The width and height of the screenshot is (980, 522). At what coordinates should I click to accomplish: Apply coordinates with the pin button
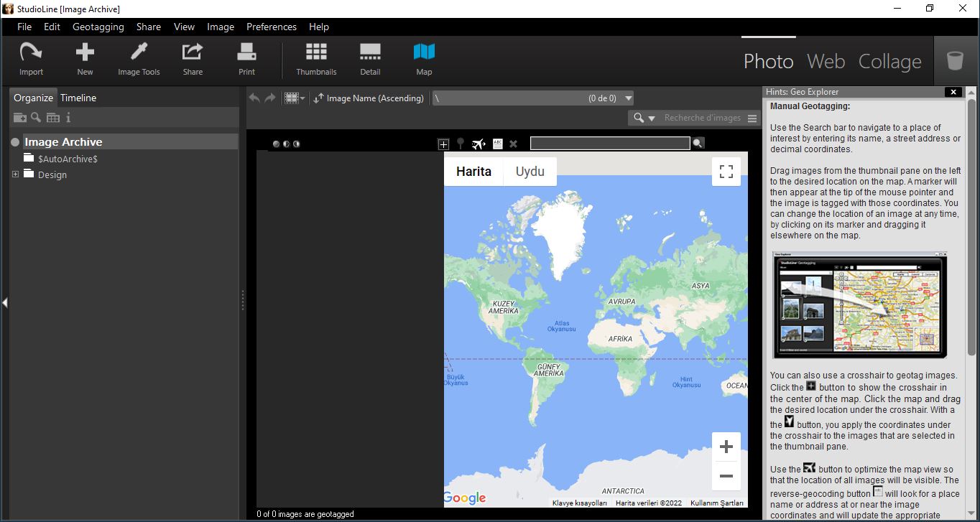pos(461,144)
